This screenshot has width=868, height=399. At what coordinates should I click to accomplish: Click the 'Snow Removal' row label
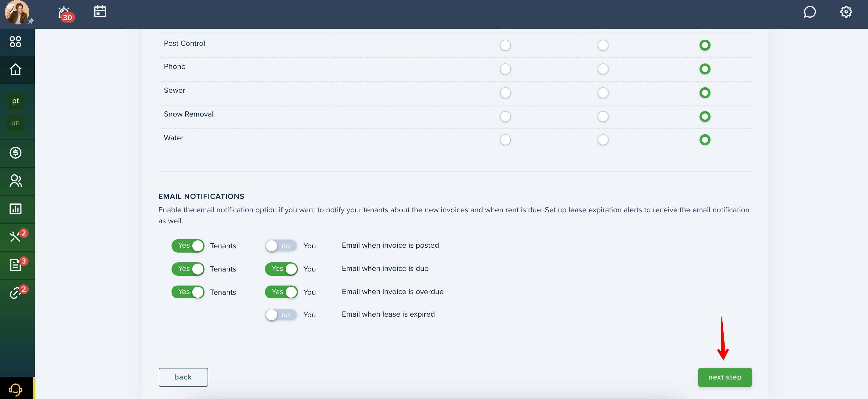pos(188,114)
